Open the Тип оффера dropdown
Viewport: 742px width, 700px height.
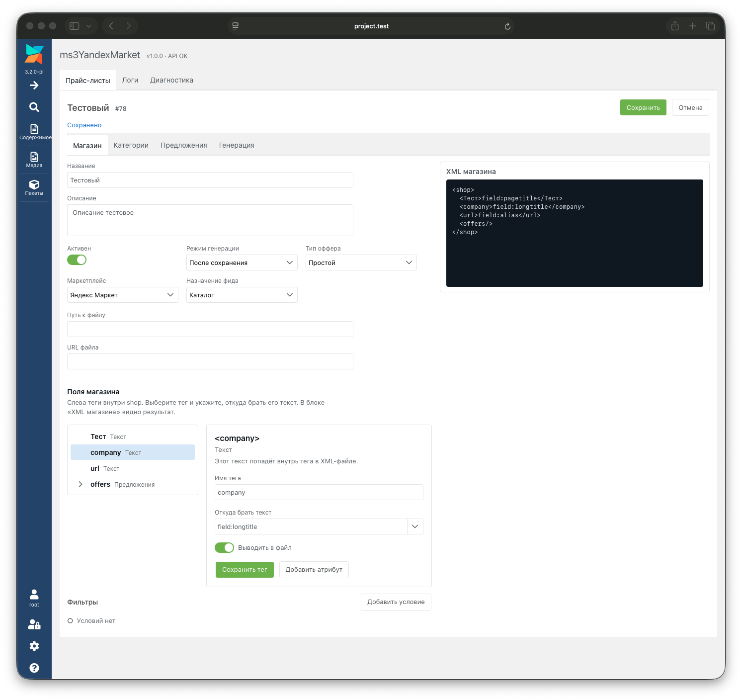(361, 262)
